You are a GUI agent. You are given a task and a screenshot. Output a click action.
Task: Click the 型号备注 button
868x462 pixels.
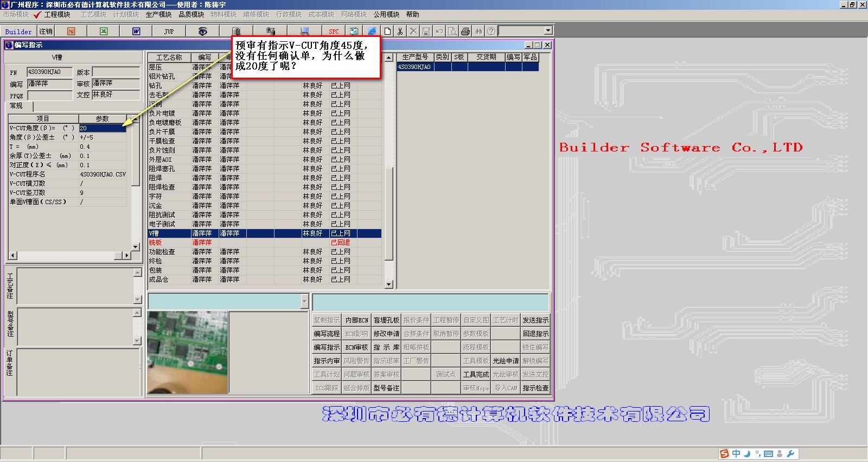click(386, 388)
